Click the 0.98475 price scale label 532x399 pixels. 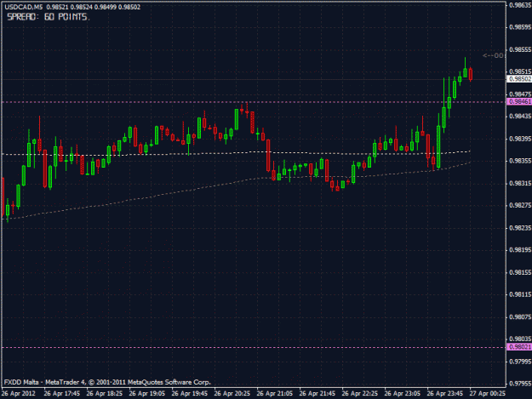(x=520, y=94)
